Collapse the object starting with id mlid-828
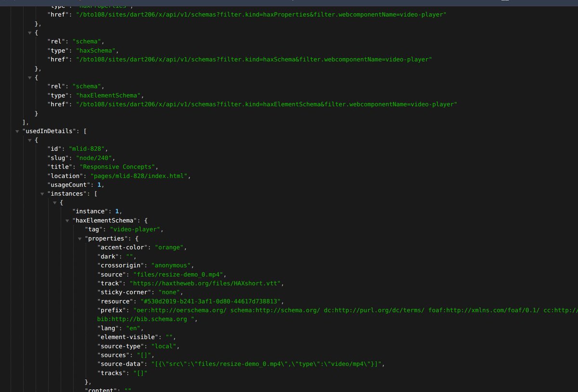Screen dimensions: 578x392 pyautogui.click(x=30, y=140)
